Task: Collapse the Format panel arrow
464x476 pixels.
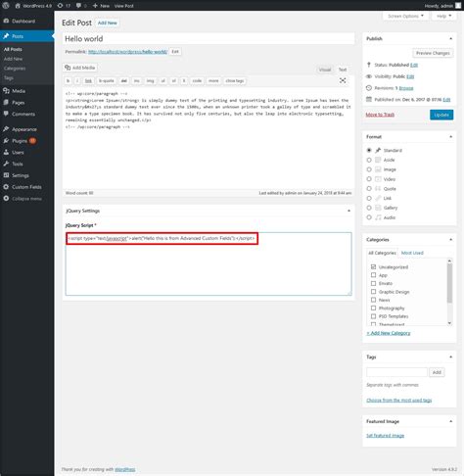Action: [x=450, y=136]
